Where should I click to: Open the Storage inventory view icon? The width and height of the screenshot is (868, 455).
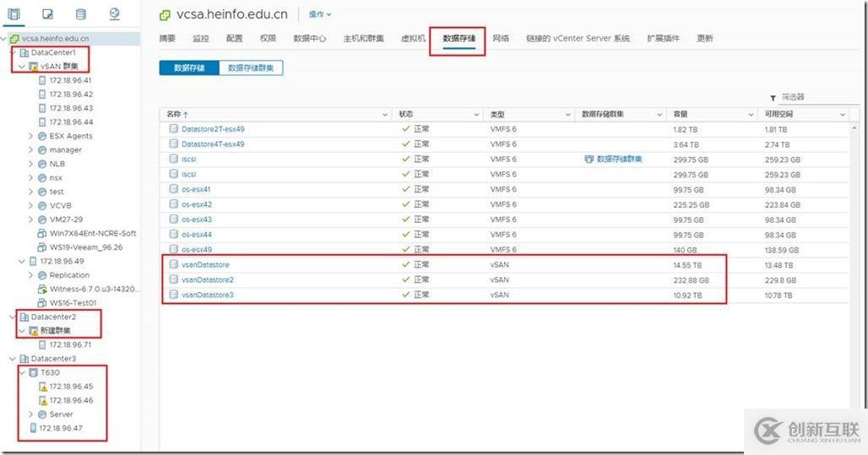click(81, 14)
